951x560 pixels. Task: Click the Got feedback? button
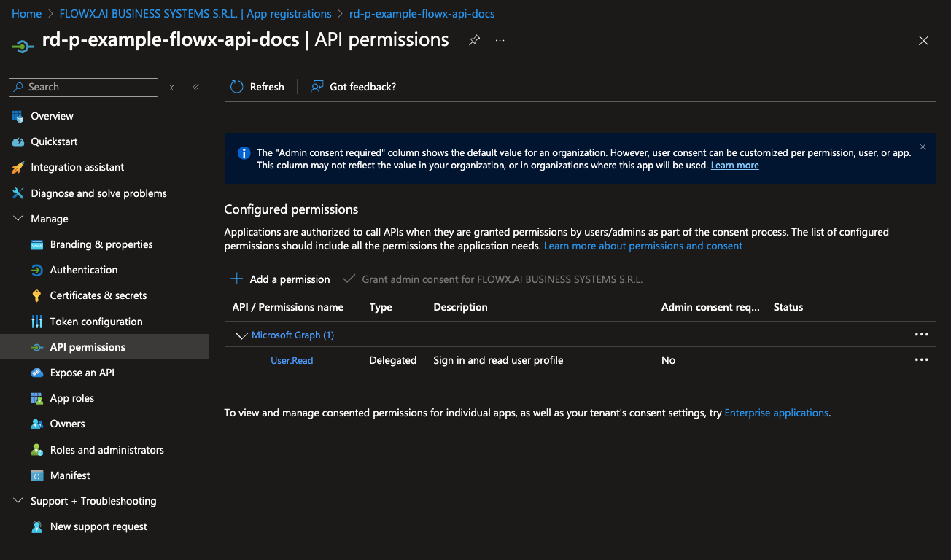(x=354, y=87)
